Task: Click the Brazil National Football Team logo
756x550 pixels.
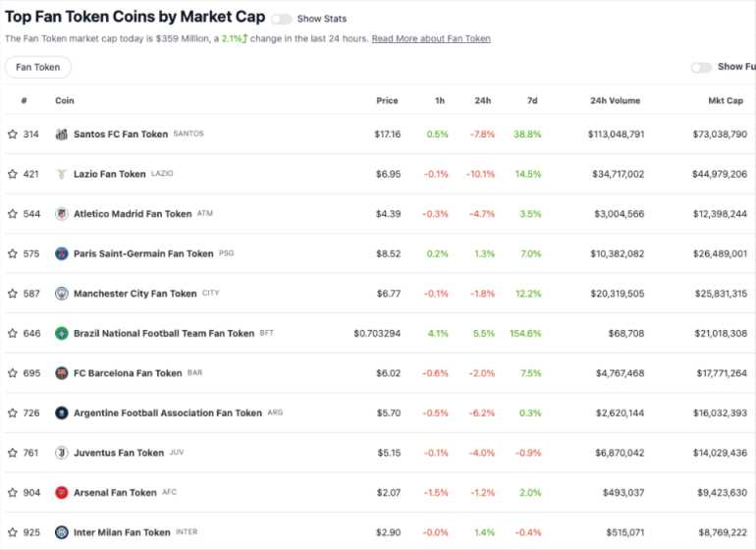Action: coord(62,333)
